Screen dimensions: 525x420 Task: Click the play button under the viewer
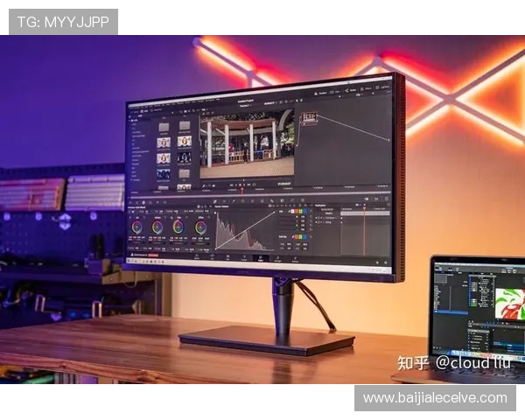click(243, 185)
